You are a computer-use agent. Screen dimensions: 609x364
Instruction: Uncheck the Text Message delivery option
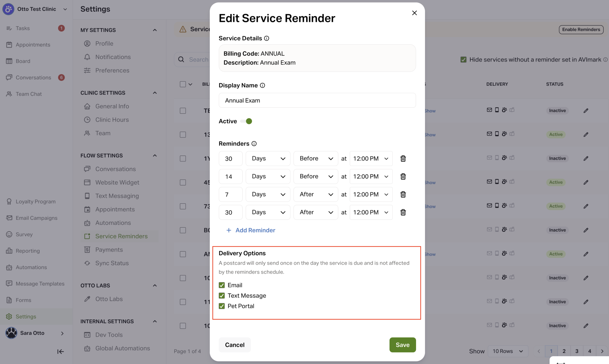click(222, 296)
